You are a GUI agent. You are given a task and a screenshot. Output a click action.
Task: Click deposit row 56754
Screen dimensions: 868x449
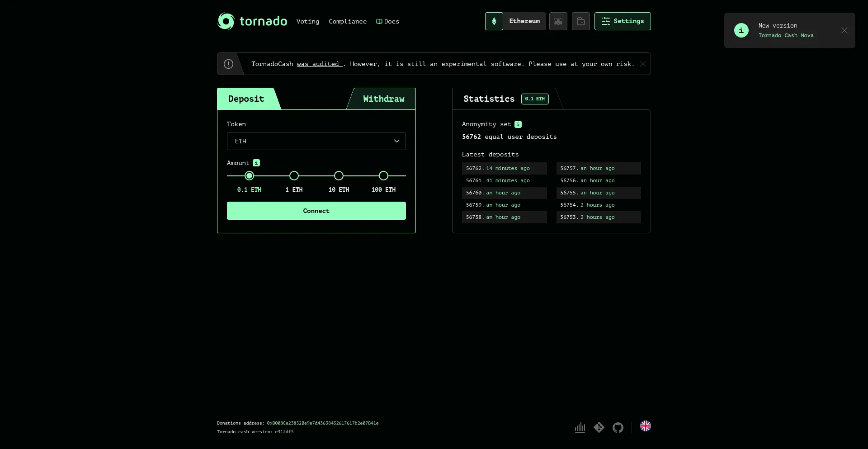tap(599, 205)
